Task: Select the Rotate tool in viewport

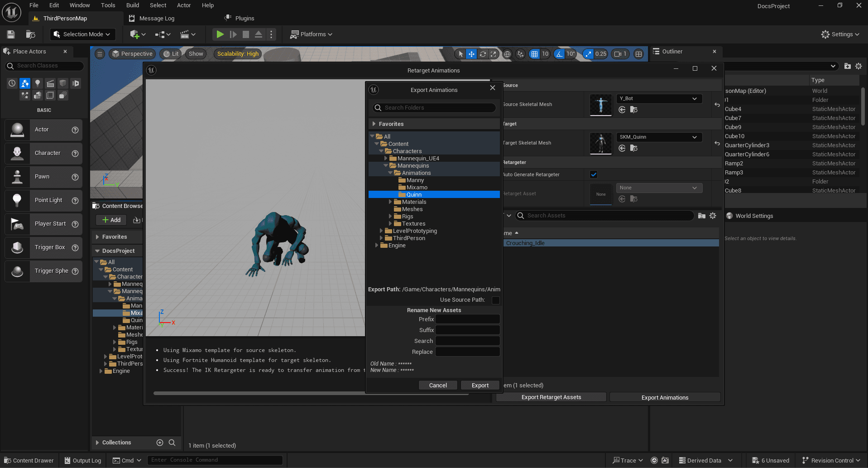Action: coord(483,54)
